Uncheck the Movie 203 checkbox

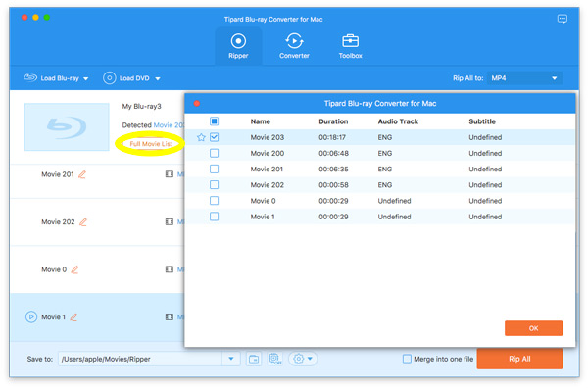214,137
